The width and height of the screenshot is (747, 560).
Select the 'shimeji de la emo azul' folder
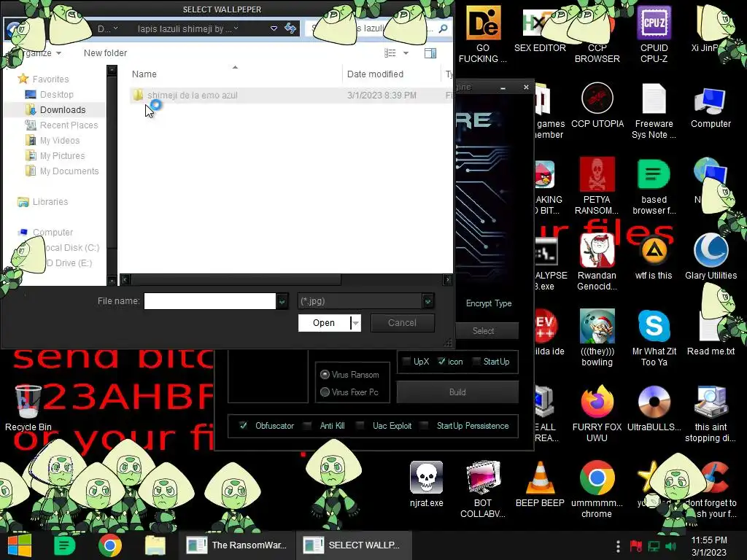pos(192,96)
